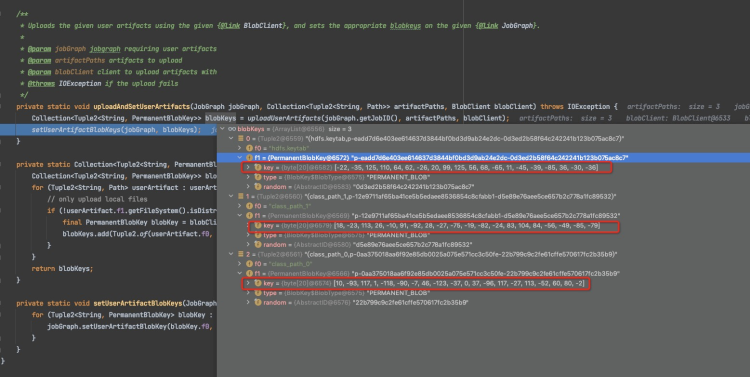Collapse element 2 Tuple2@6561

[232, 255]
